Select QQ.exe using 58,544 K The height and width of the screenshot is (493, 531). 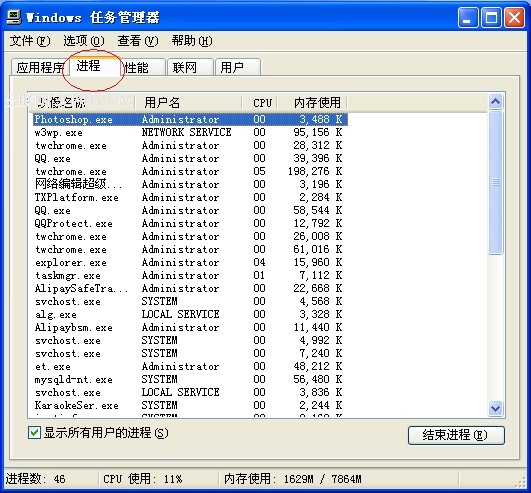190,211
